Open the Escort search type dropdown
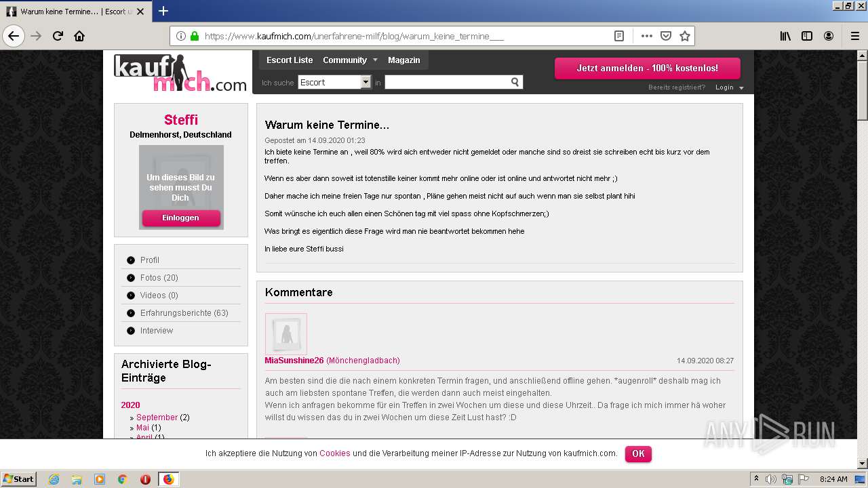This screenshot has height=488, width=868. click(x=335, y=82)
